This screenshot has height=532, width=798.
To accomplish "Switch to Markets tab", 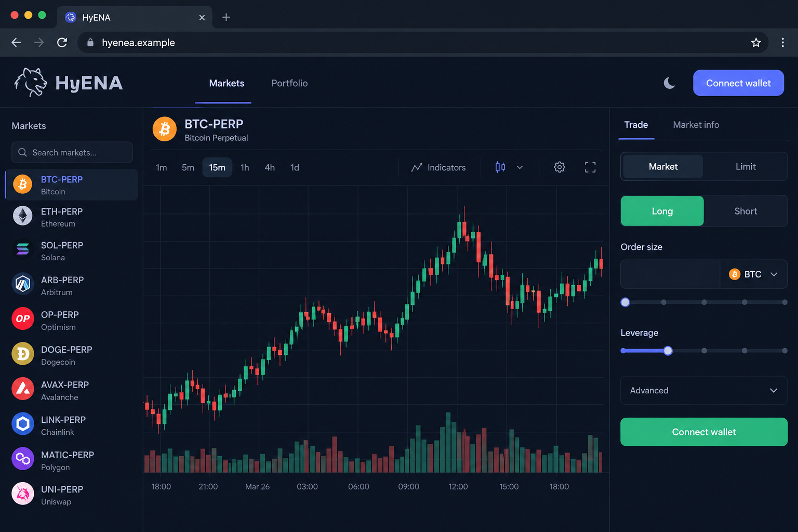I will pyautogui.click(x=227, y=83).
